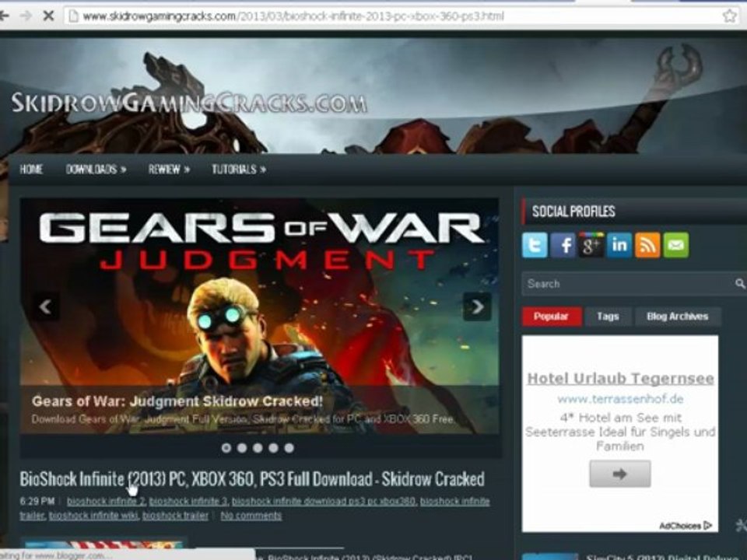The image size is (747, 560).
Task: Show previous slide in Gears of War slider
Action: [x=46, y=306]
